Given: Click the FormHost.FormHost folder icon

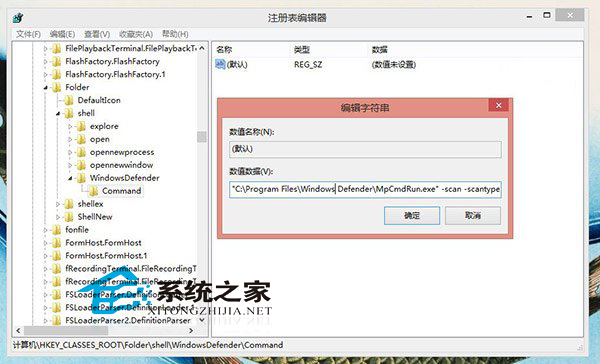Looking at the screenshot, I should pos(57,243).
